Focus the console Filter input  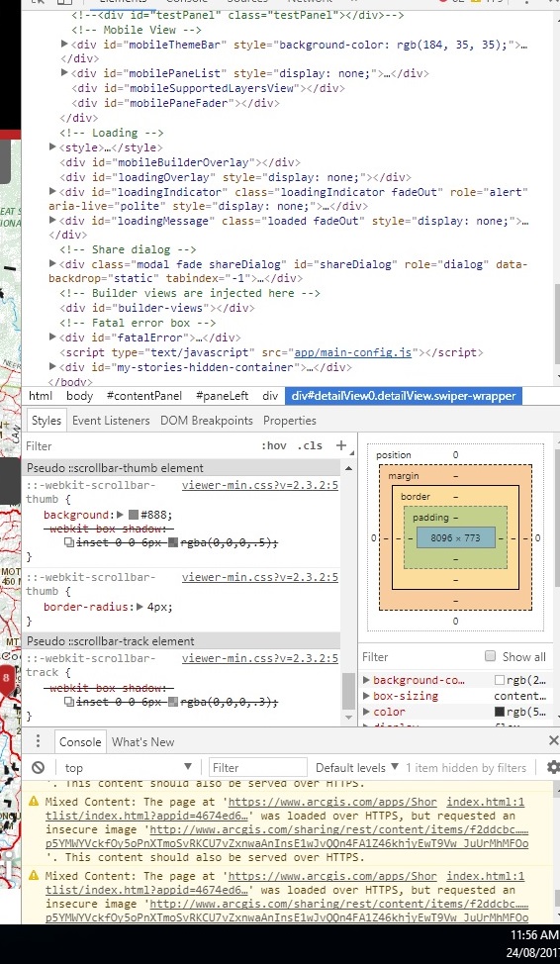tap(257, 767)
